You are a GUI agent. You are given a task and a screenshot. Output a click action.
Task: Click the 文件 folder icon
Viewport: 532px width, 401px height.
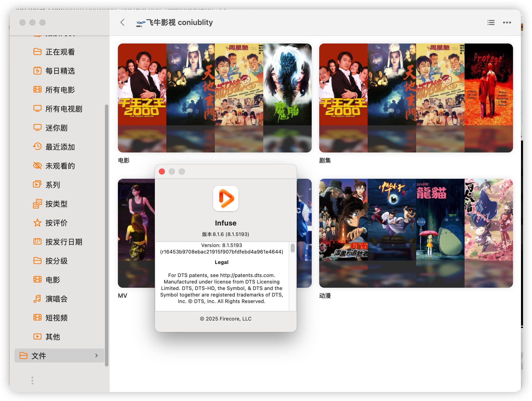pos(23,355)
